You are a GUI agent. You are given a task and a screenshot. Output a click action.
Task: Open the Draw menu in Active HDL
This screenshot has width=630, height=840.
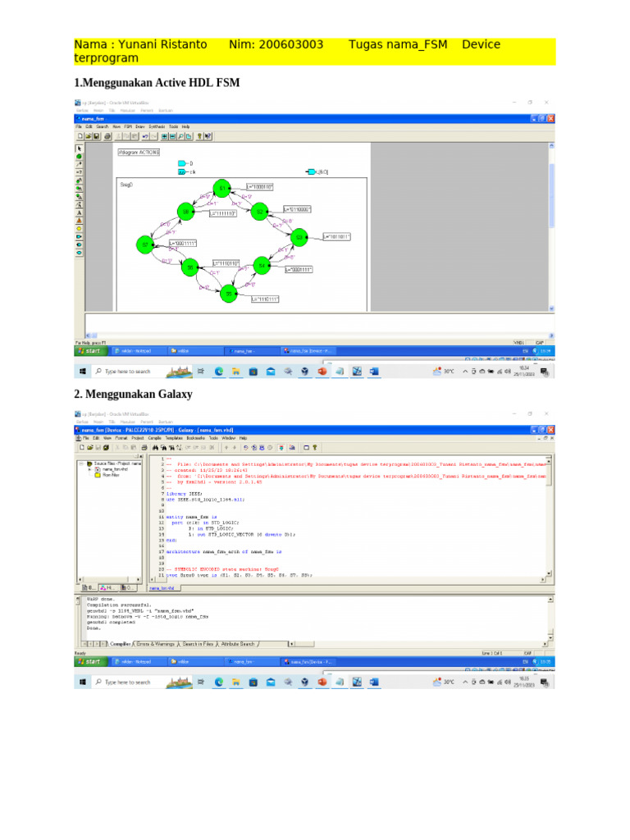point(139,127)
